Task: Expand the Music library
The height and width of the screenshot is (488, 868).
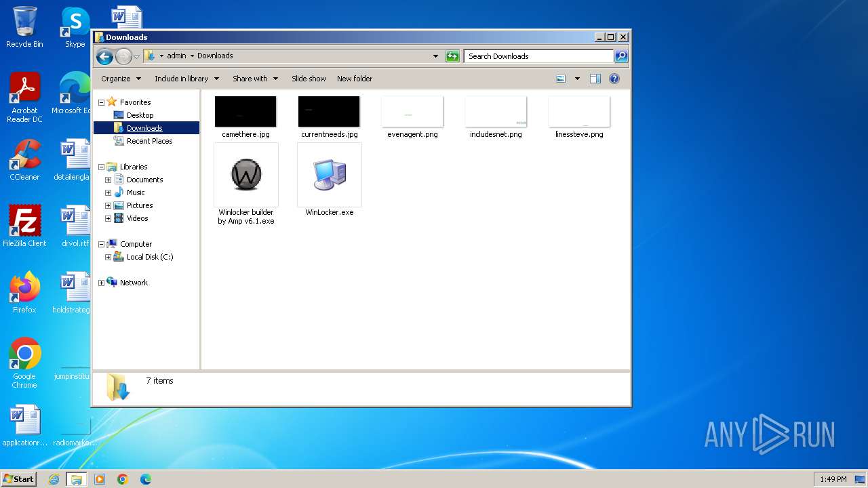Action: coord(108,192)
